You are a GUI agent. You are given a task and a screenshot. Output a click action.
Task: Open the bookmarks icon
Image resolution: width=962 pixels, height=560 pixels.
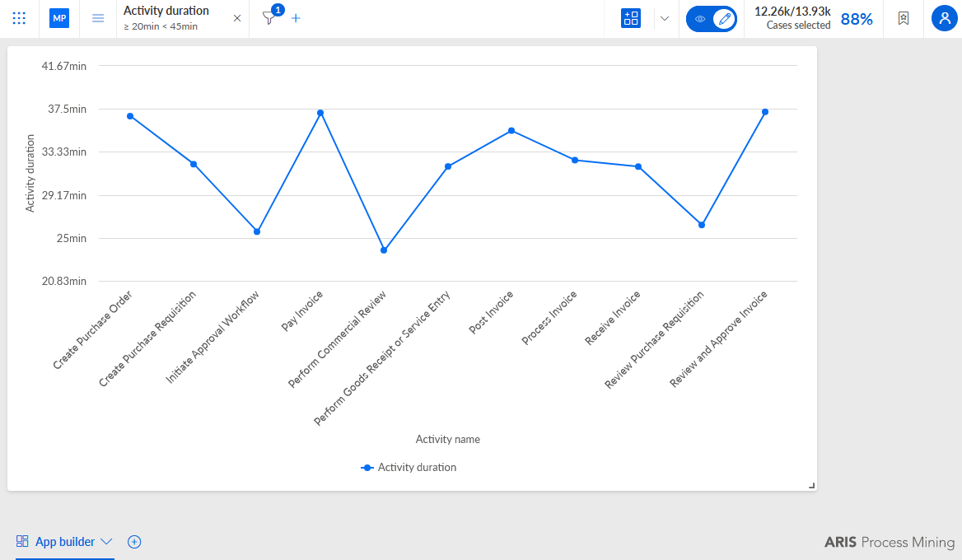coord(903,18)
